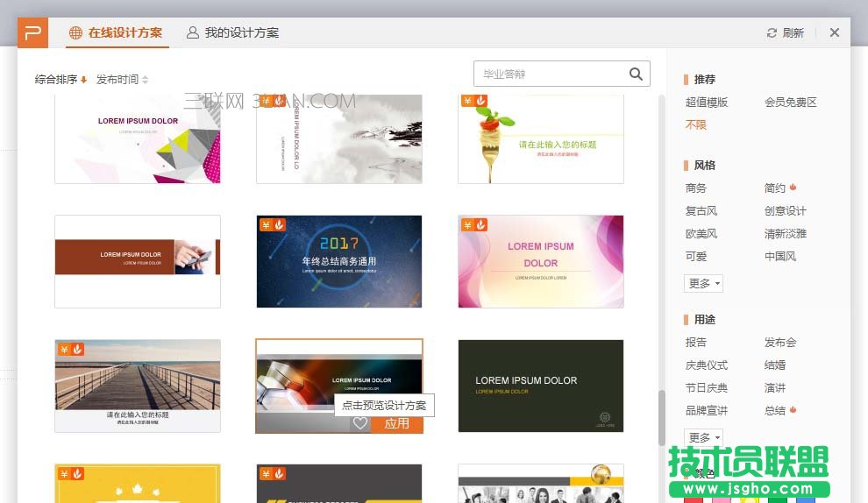Click the hot flame icon next to 总结
Screen dimensions: 868x503
[x=793, y=409]
